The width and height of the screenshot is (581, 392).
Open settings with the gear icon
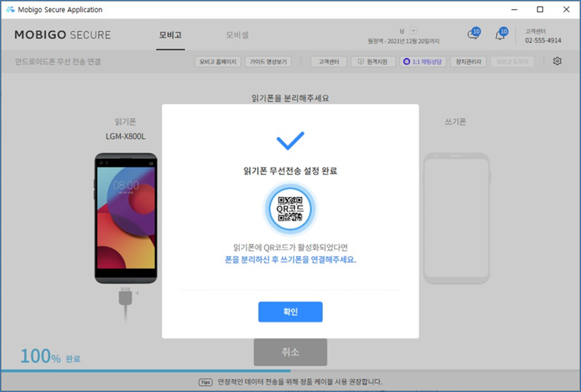coord(557,61)
